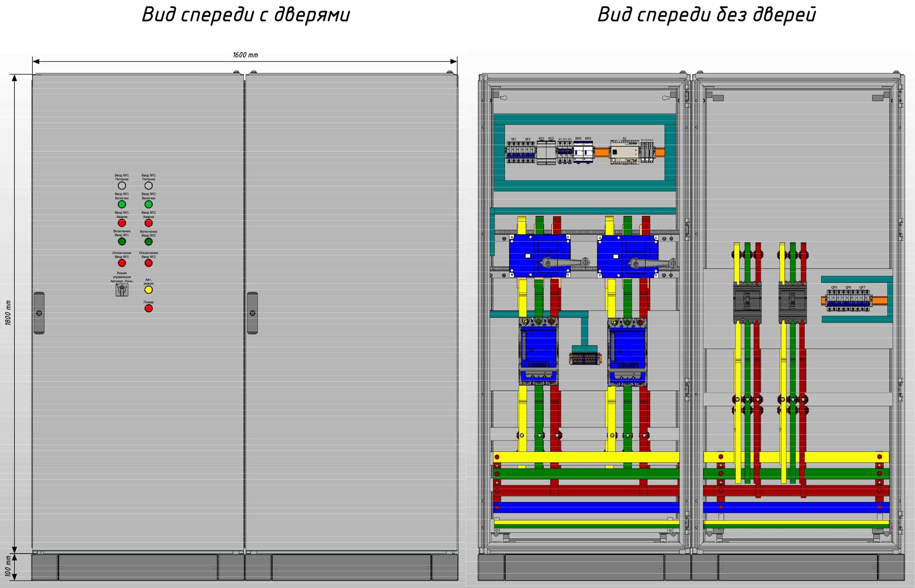Screen dimensions: 915x588
Task: Click yellow Авт. режим indicator lamp
Action: pyautogui.click(x=148, y=290)
